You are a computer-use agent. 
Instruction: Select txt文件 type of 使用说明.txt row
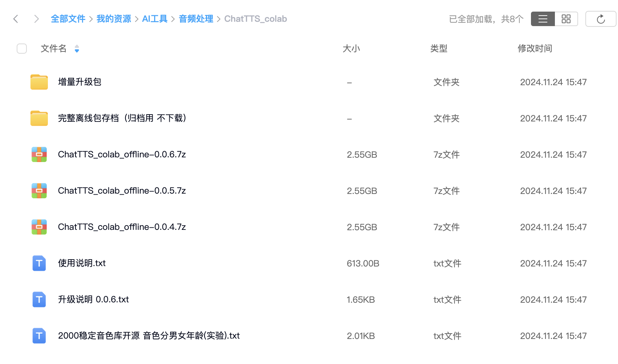click(x=447, y=264)
